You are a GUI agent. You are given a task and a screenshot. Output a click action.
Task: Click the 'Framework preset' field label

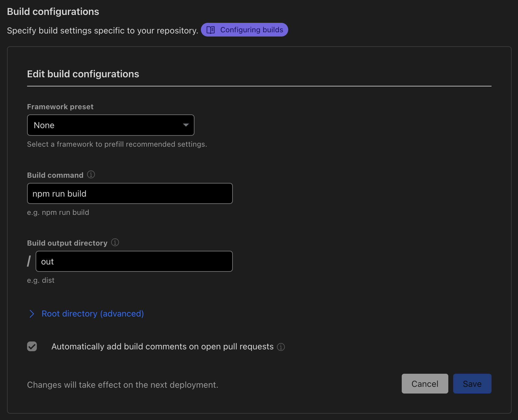60,107
